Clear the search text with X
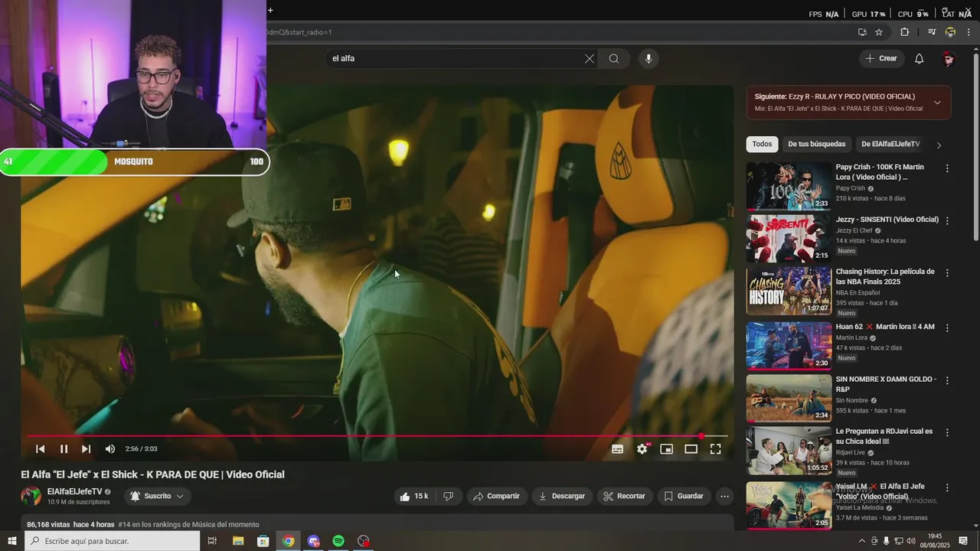Screen dimensions: 980x551 (589, 58)
